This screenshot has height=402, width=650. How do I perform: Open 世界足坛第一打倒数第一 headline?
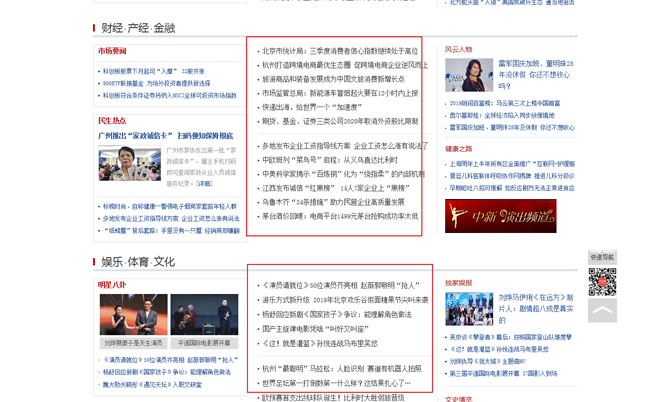click(337, 383)
